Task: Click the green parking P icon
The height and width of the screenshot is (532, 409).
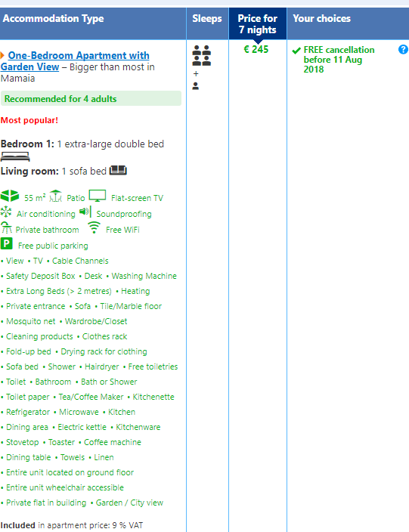Action: [x=7, y=243]
